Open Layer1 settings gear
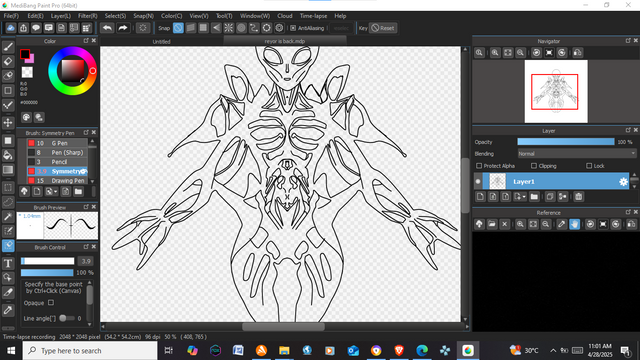Viewport: 640px width, 360px height. tap(623, 182)
